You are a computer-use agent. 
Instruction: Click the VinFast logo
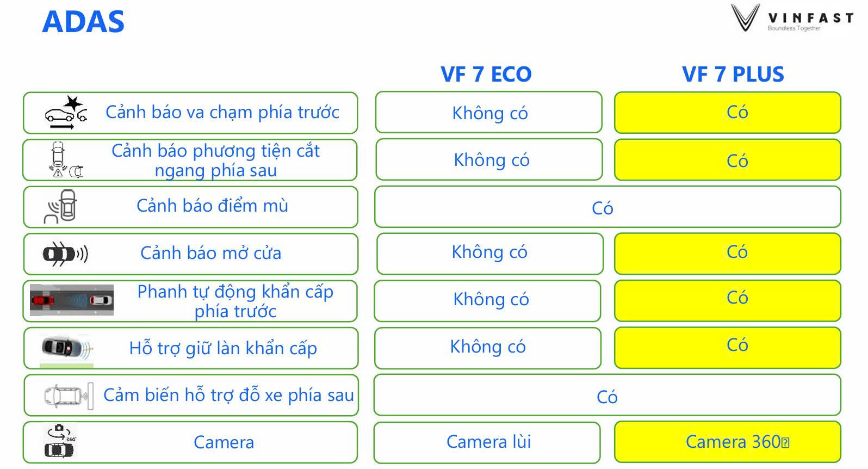coord(791,18)
